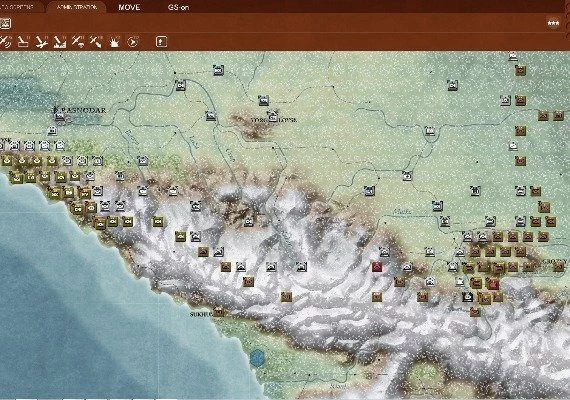Click the Krasnodar city label
The image size is (570, 400).
coord(80,110)
